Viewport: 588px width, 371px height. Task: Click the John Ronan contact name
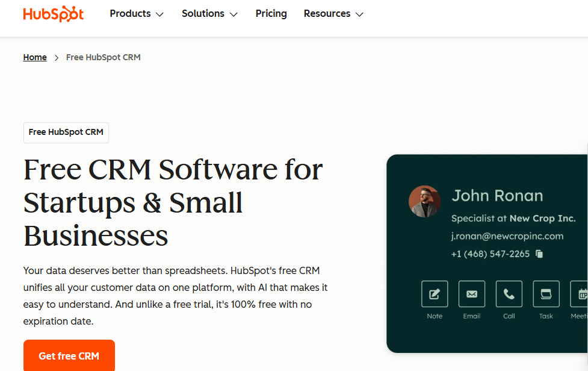pyautogui.click(x=497, y=196)
